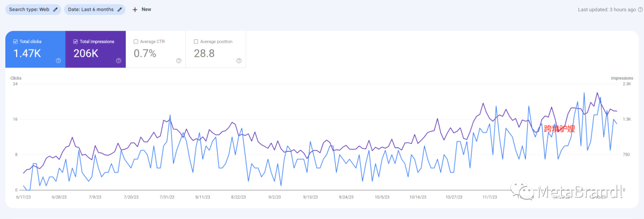Image resolution: width=644 pixels, height=219 pixels.
Task: Open help icon on Average CTR card
Action: (x=179, y=61)
